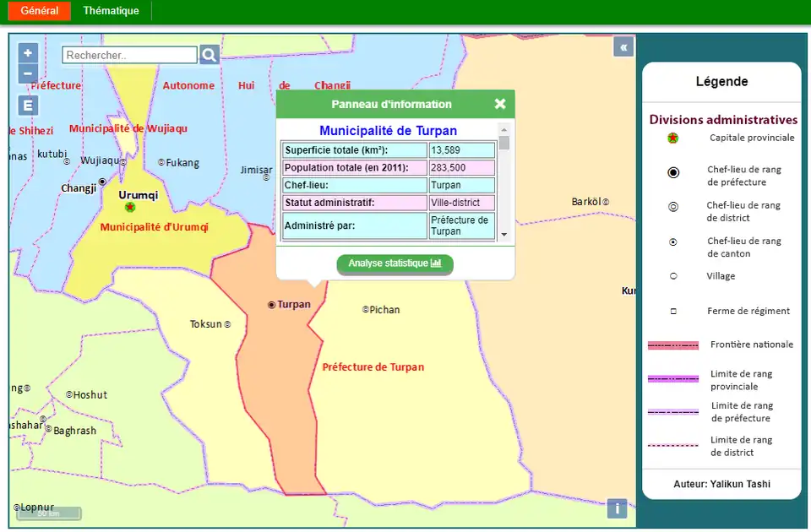Open the map info 'i' button
The height and width of the screenshot is (532, 811).
coord(617,508)
